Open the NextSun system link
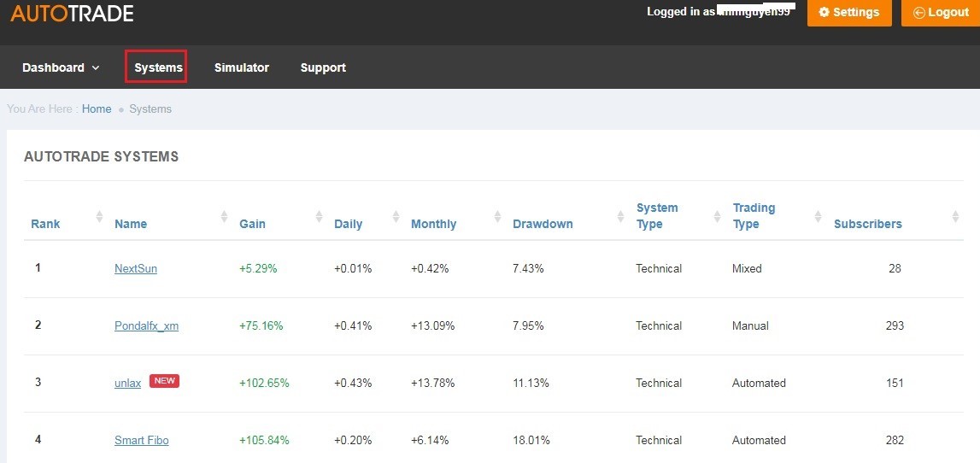The width and height of the screenshot is (980, 463). pyautogui.click(x=136, y=268)
